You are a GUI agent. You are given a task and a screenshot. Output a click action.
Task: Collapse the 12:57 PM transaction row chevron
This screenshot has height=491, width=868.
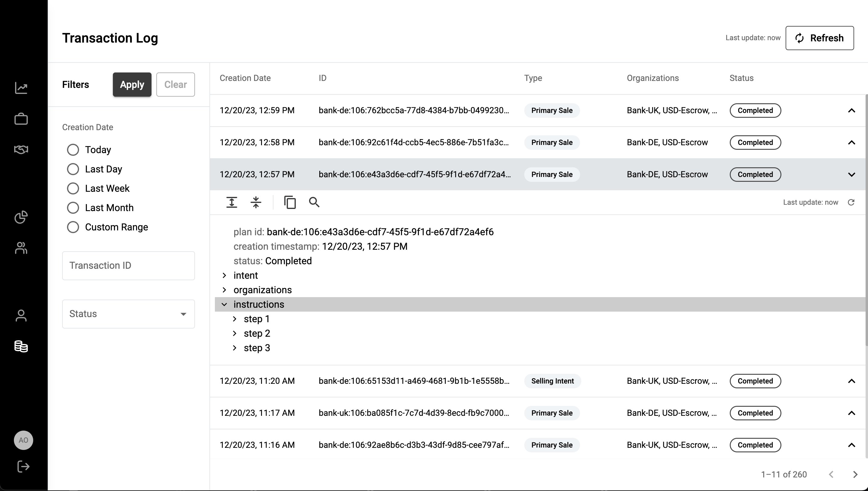[851, 175]
